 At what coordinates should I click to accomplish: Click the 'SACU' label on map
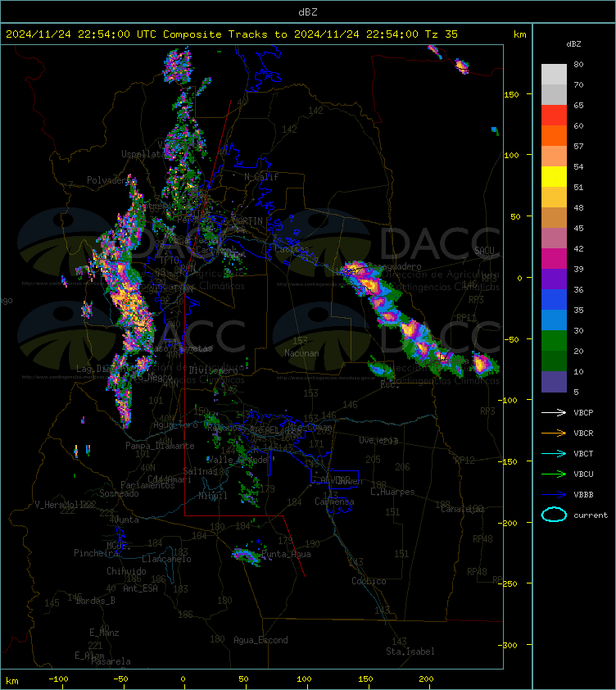click(x=484, y=251)
